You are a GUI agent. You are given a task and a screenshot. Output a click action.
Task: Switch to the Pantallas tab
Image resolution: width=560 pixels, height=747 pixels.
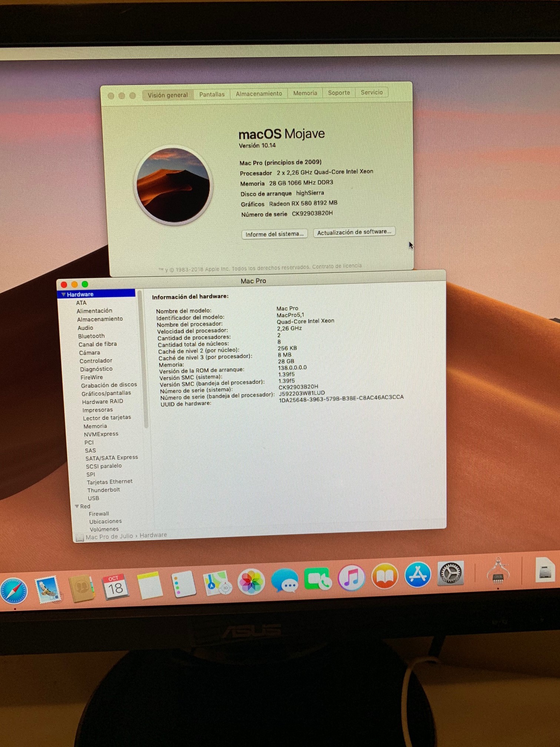click(x=212, y=94)
